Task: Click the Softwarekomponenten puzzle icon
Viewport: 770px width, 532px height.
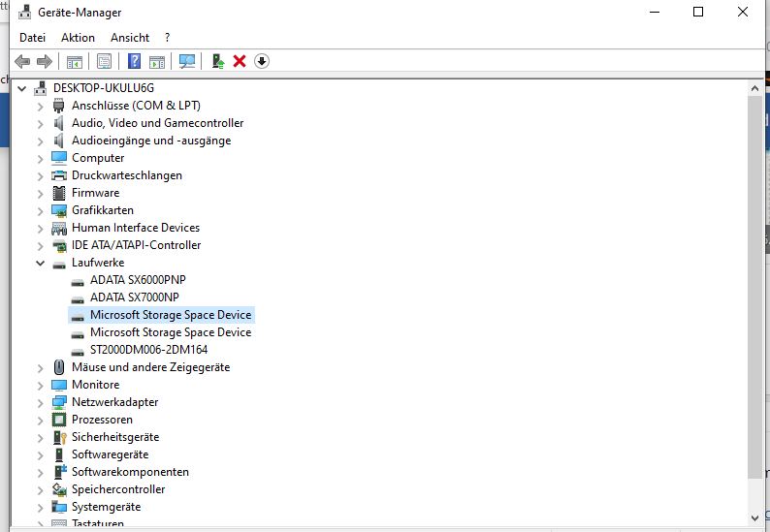Action: tap(60, 472)
